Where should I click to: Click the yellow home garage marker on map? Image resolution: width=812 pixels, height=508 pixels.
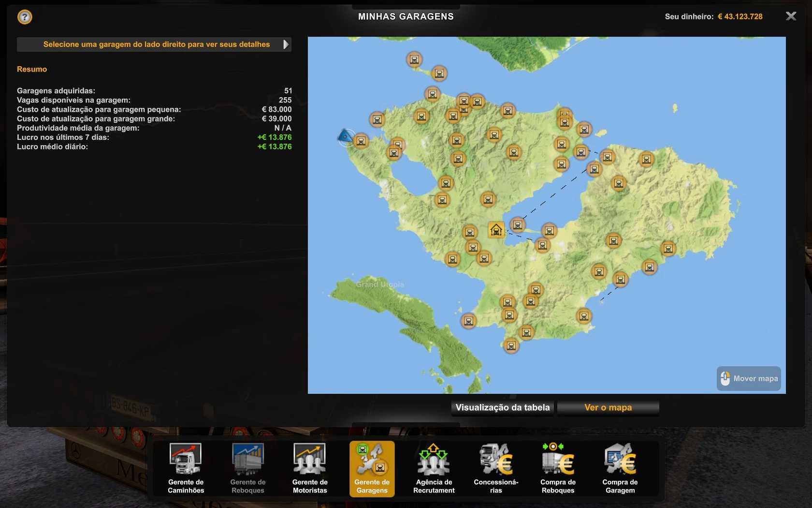496,230
